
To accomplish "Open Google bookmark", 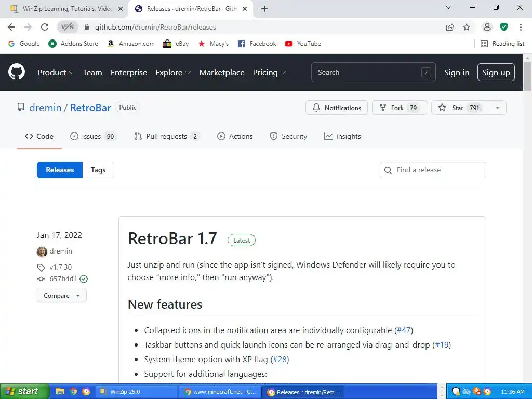I will (24, 44).
